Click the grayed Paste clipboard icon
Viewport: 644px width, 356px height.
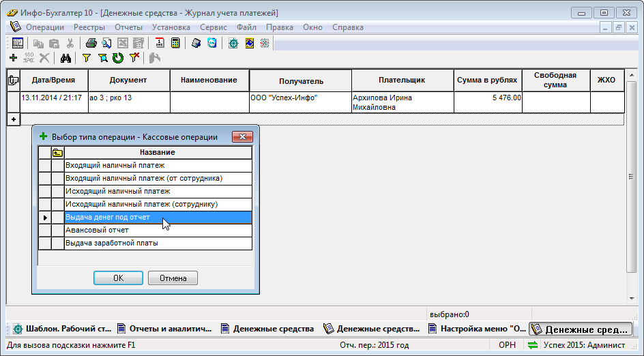54,43
